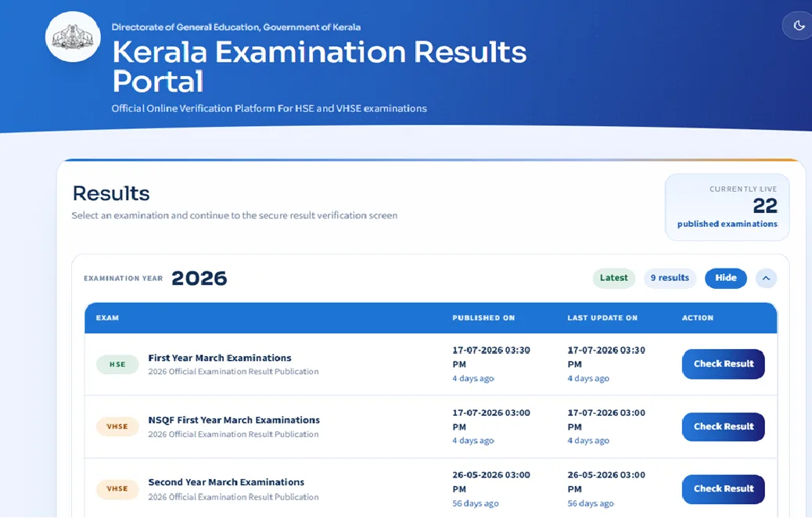Click the Kerala government emblem logo
The height and width of the screenshot is (519, 812).
coord(73,37)
